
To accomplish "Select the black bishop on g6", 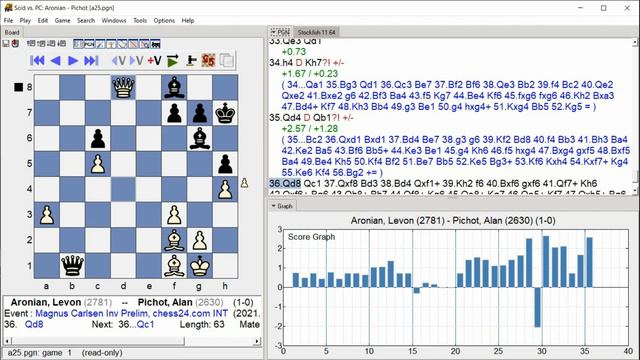I will click(x=200, y=138).
